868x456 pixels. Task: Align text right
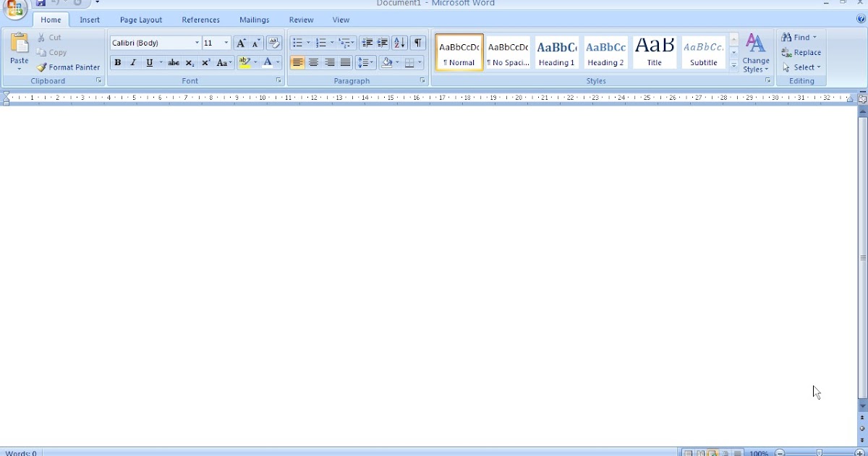point(330,63)
